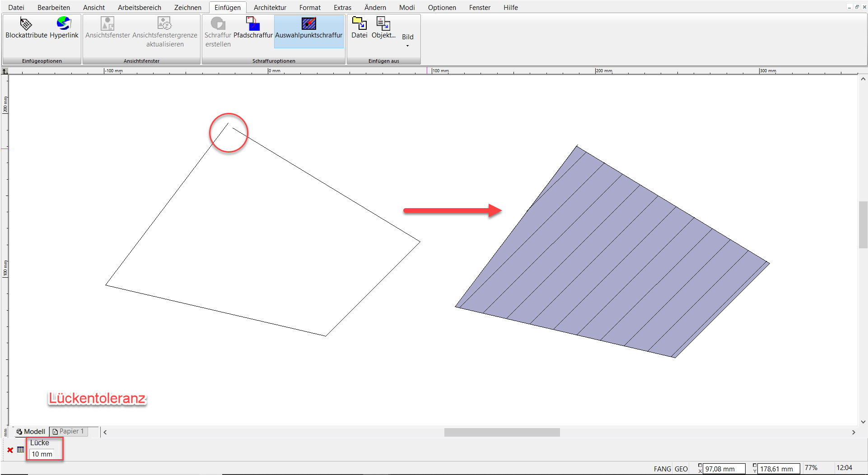Click the Lücke 10 mm input field
Screen dimensions: 868x475
[42, 454]
